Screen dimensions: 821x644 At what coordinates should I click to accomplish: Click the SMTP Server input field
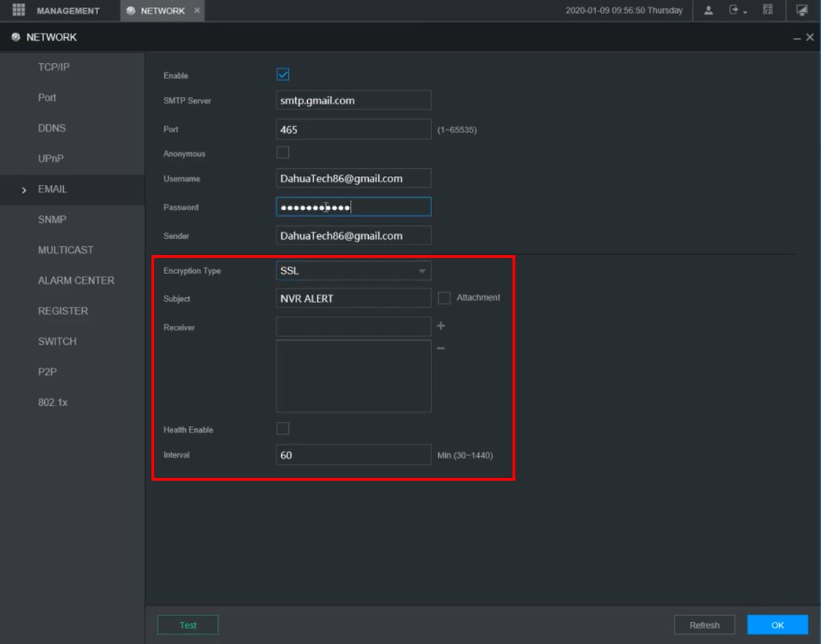(353, 100)
